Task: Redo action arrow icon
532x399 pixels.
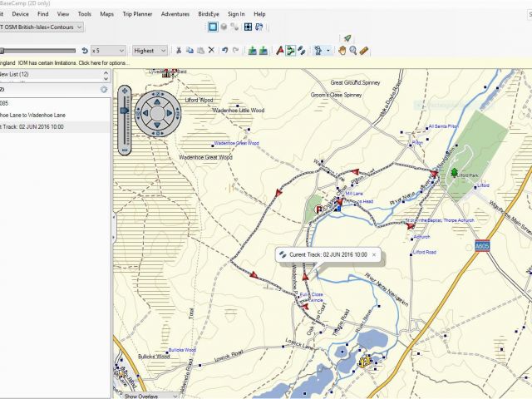Action: (235, 51)
